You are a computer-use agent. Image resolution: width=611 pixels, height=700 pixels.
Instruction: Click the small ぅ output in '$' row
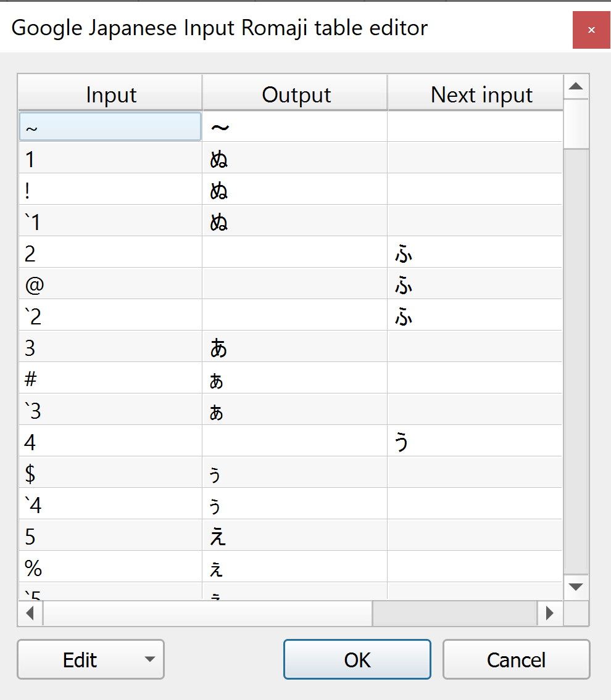click(x=295, y=472)
